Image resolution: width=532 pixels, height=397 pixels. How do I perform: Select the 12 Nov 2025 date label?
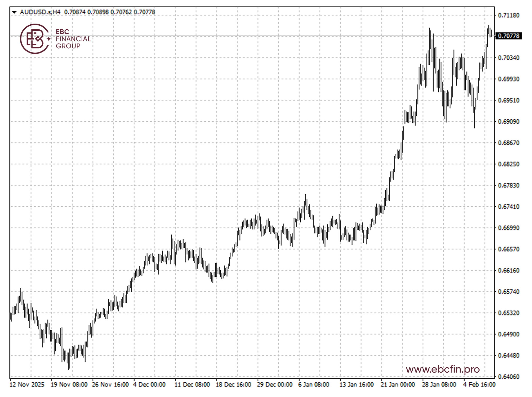[x=27, y=385]
